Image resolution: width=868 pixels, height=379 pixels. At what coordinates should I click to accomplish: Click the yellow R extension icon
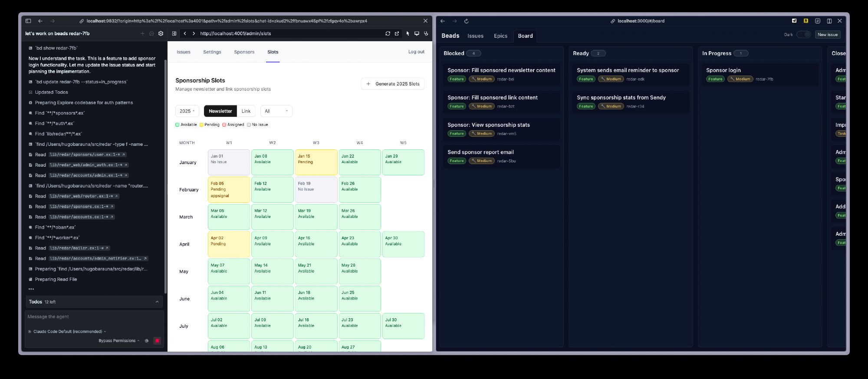(806, 21)
